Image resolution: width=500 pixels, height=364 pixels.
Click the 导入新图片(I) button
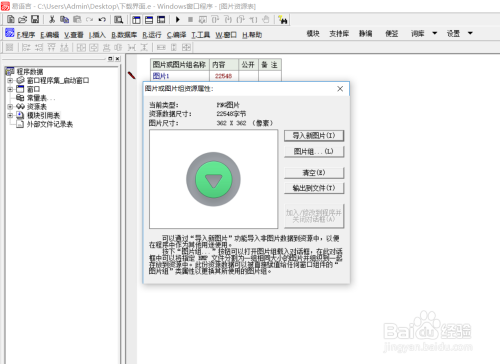(x=314, y=135)
